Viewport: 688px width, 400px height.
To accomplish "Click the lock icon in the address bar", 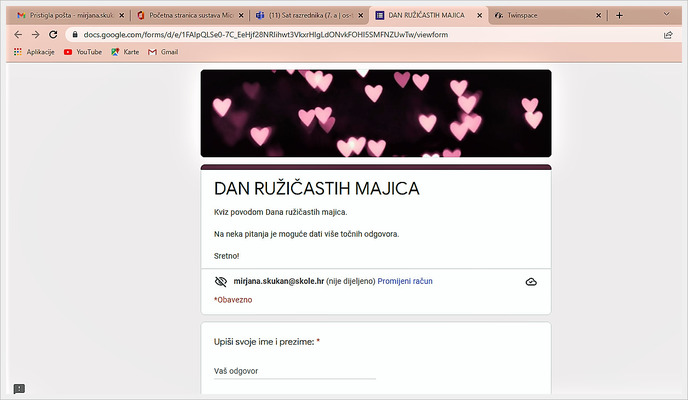I will [75, 35].
